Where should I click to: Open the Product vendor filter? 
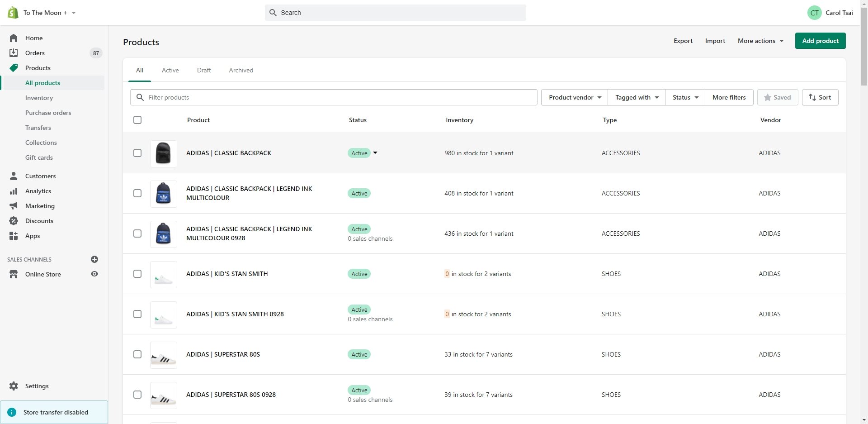point(575,97)
